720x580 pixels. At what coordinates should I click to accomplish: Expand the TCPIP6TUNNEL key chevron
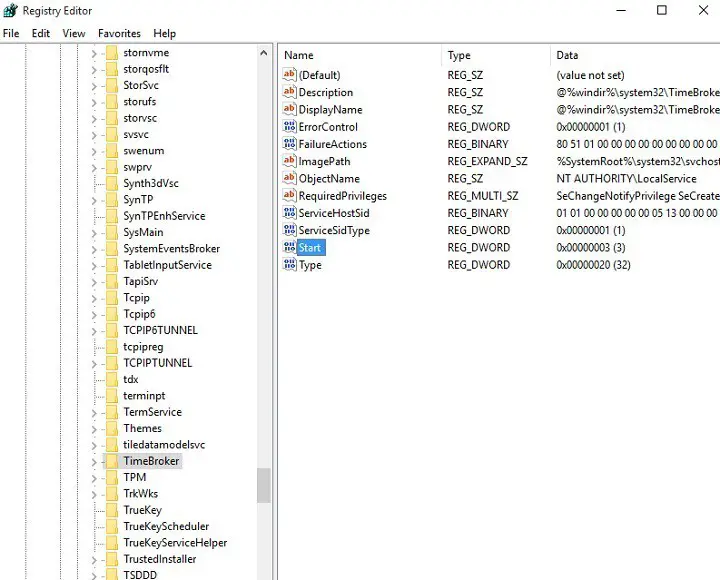(x=94, y=331)
